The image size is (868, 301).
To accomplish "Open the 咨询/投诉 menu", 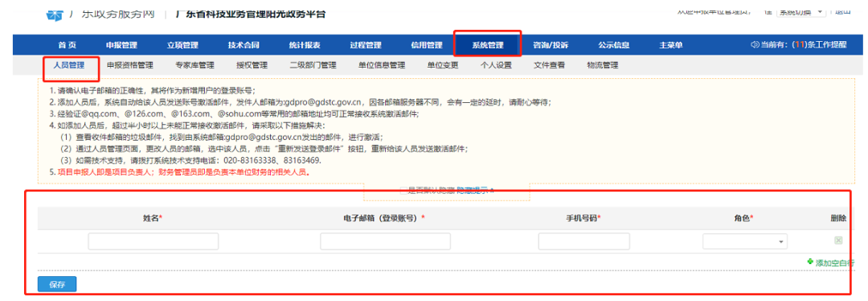I will 551,45.
